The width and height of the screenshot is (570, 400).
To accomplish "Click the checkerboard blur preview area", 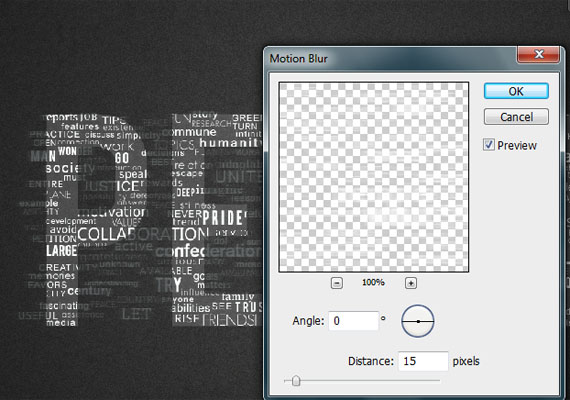I will pyautogui.click(x=374, y=177).
